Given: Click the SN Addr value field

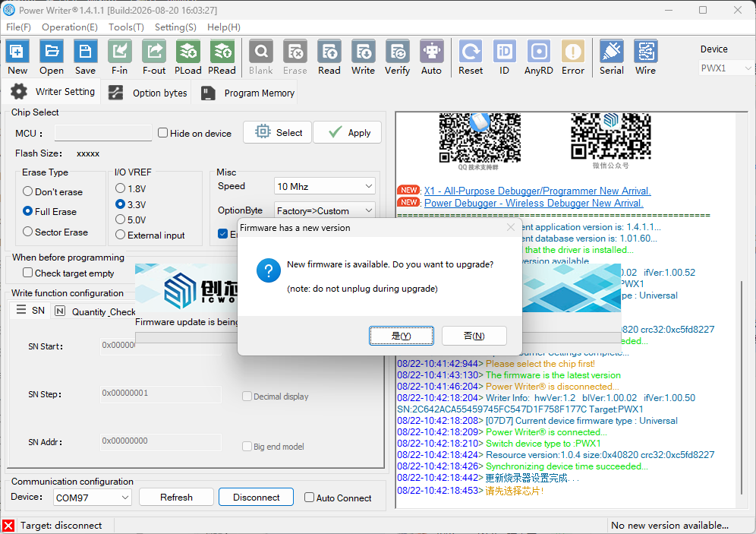Looking at the screenshot, I should [x=161, y=441].
